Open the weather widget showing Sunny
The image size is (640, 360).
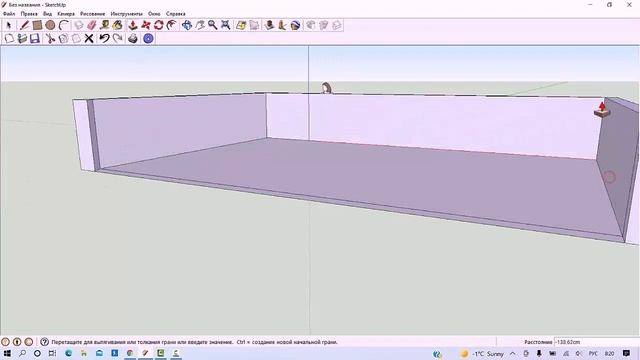[482, 354]
